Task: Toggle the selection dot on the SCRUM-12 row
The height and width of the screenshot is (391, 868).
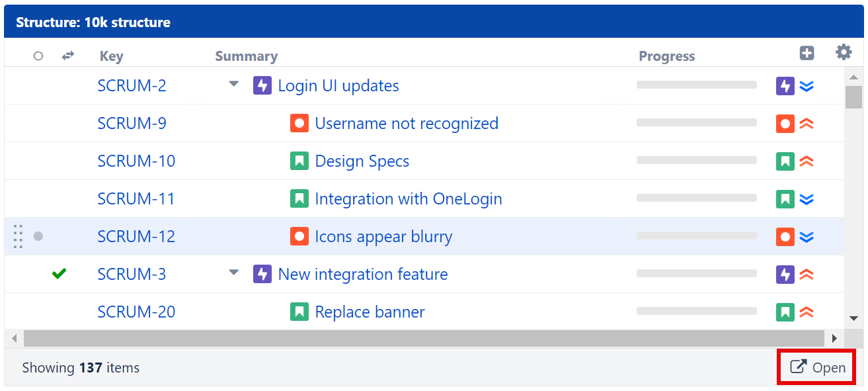Action: [38, 236]
